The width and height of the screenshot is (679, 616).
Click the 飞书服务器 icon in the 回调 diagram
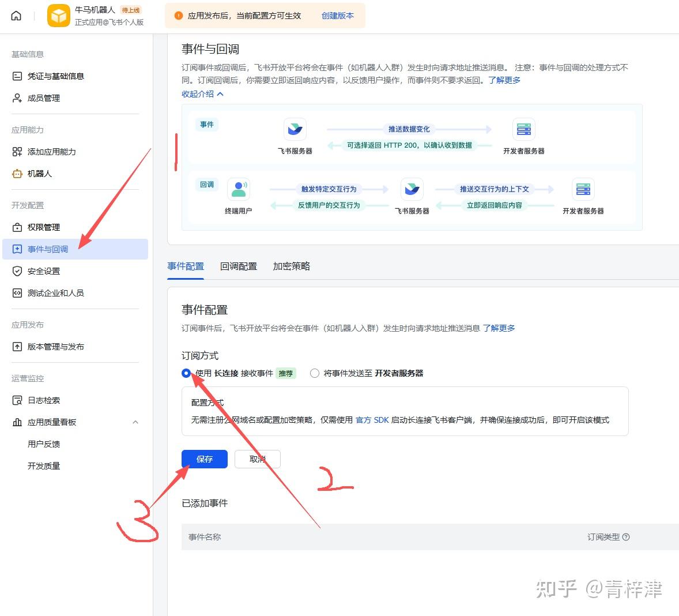412,189
